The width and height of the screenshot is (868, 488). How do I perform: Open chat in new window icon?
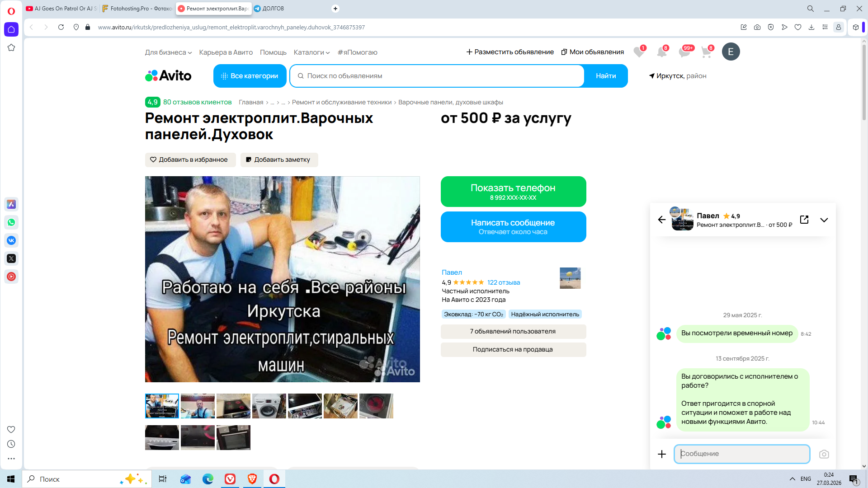coord(804,220)
